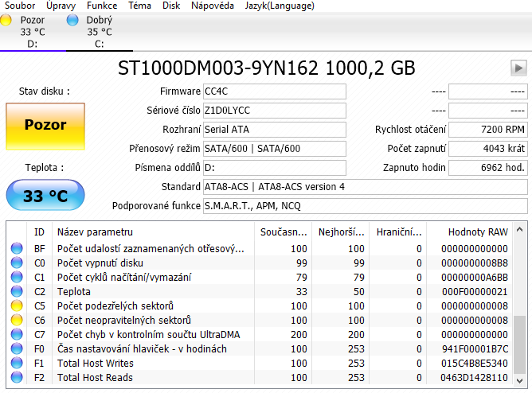The height and width of the screenshot is (393, 532).
Task: Click the yellow orb on row C6
Action: (x=17, y=321)
